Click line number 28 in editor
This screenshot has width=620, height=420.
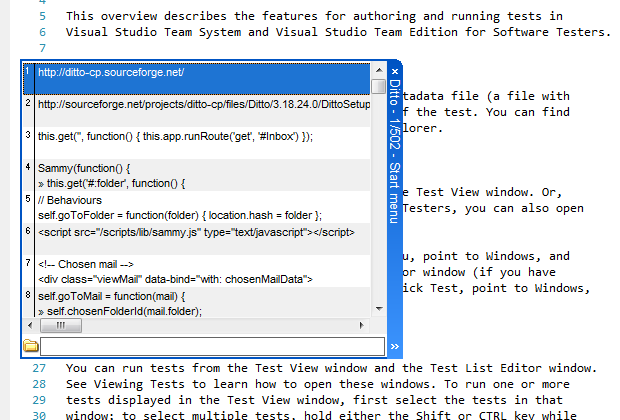pos(39,384)
